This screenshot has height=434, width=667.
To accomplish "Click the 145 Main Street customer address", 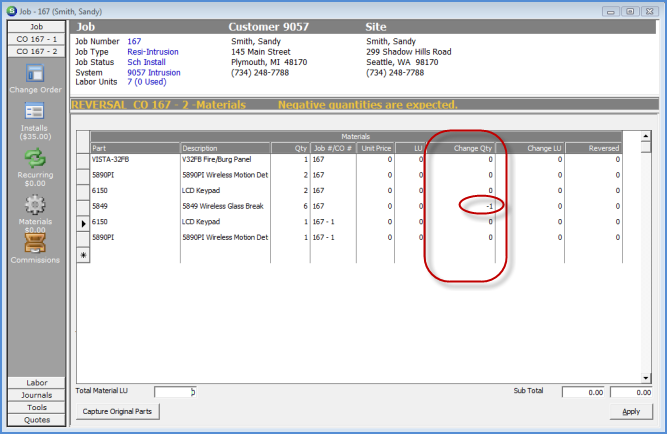I will point(261,52).
